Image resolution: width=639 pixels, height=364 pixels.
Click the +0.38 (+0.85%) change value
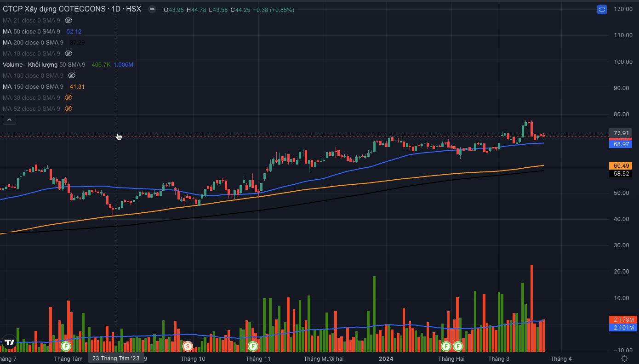tap(274, 10)
